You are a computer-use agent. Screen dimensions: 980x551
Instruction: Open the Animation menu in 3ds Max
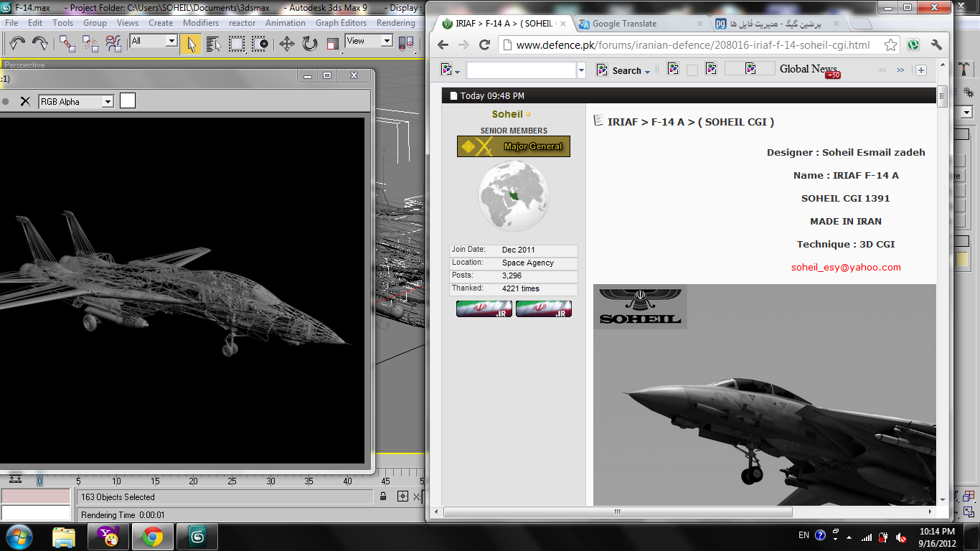[x=286, y=23]
